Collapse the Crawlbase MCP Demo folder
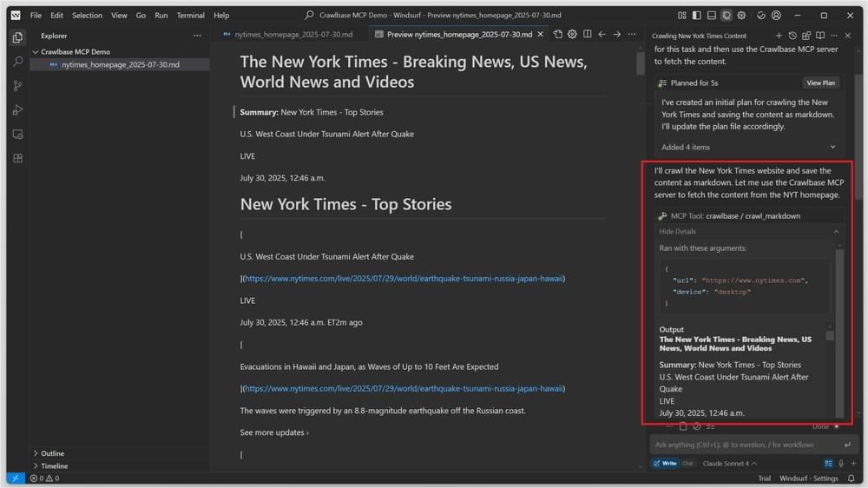The height and width of the screenshot is (488, 868). pos(75,52)
